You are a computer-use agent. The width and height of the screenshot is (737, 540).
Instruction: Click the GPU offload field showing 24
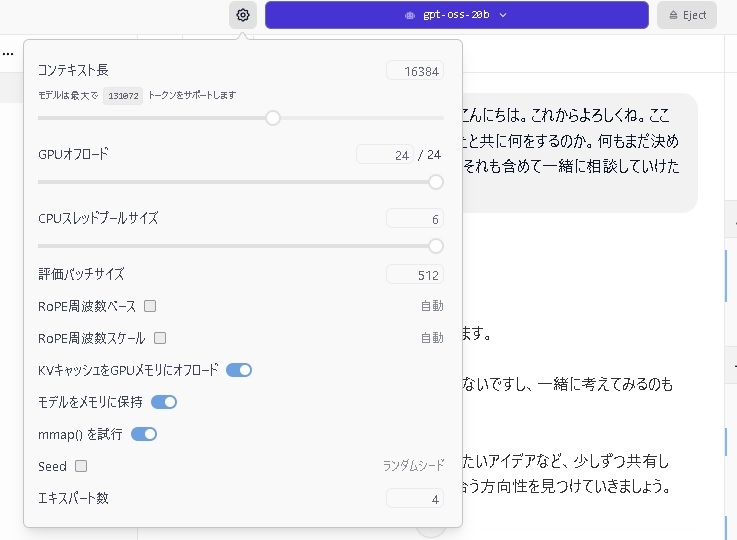[385, 155]
